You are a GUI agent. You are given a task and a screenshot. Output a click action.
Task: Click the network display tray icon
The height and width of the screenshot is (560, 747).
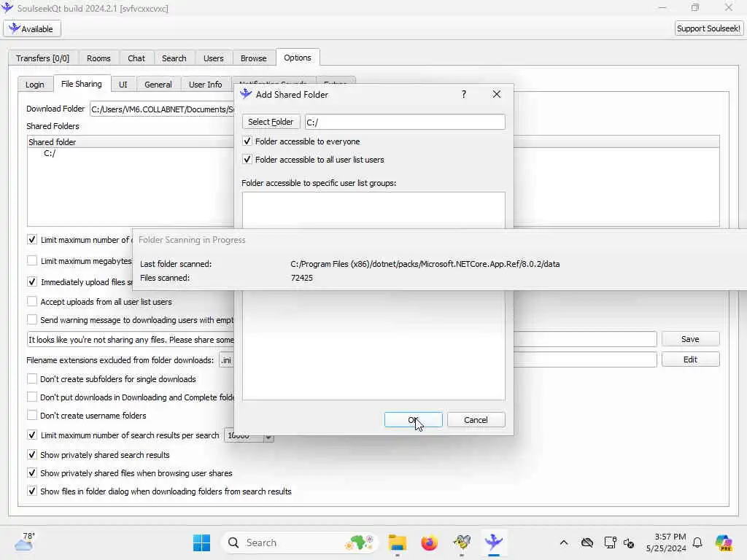pos(610,542)
